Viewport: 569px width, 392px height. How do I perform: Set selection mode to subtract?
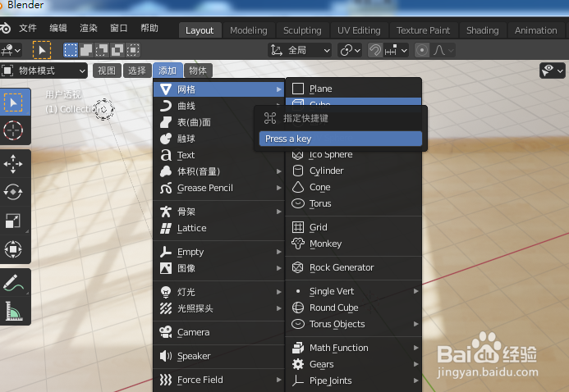pos(102,50)
